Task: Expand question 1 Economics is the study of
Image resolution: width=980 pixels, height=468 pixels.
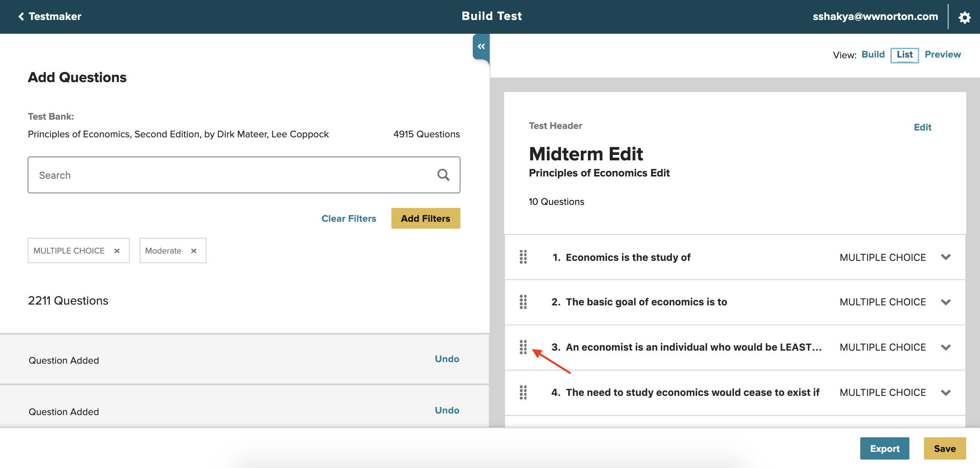Action: [946, 257]
